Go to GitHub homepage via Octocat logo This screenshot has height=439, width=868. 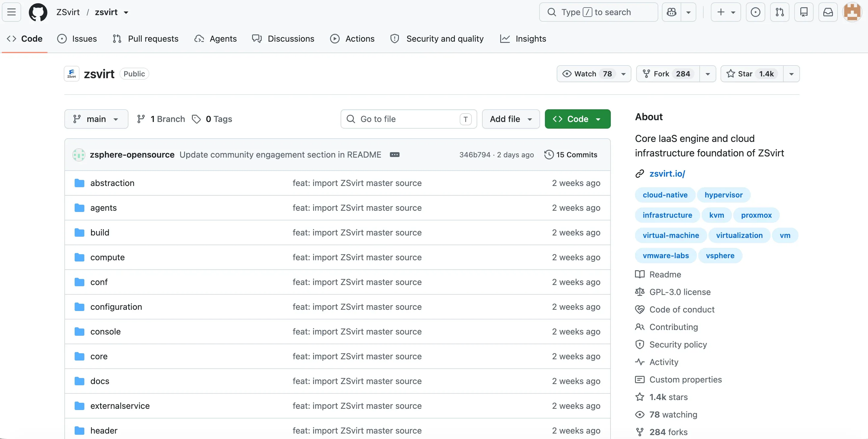pyautogui.click(x=38, y=12)
